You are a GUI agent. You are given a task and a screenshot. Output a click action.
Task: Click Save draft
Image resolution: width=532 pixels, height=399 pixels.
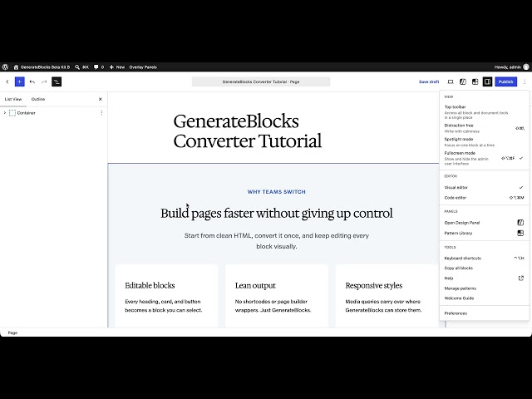pyautogui.click(x=429, y=81)
